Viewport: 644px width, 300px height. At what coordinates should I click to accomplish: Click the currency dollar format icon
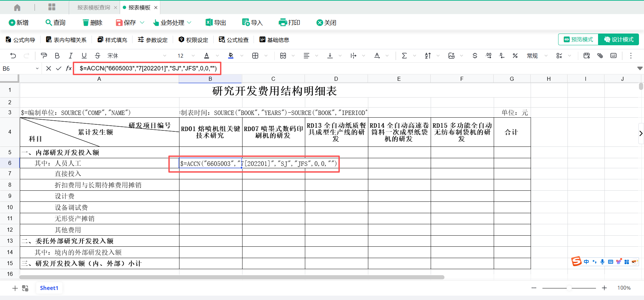(475, 56)
